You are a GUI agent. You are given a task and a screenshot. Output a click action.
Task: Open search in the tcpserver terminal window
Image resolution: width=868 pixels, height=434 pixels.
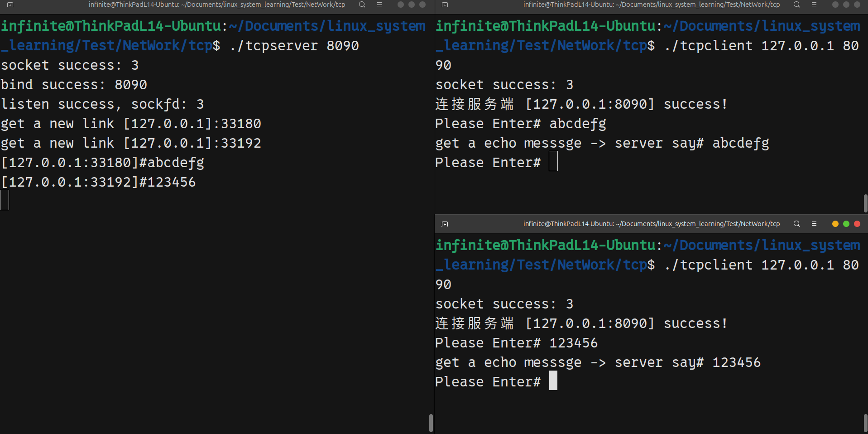point(361,5)
